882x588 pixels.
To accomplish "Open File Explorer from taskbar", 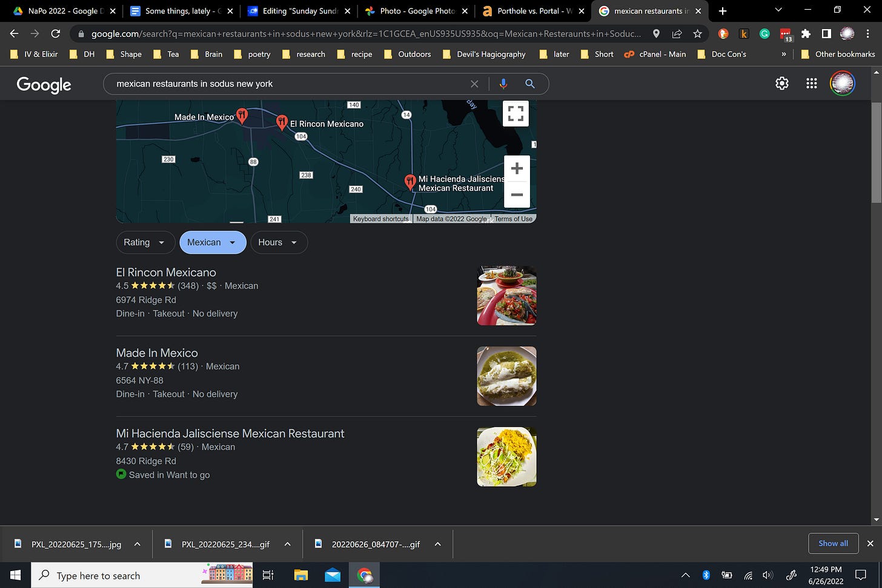I will point(301,575).
